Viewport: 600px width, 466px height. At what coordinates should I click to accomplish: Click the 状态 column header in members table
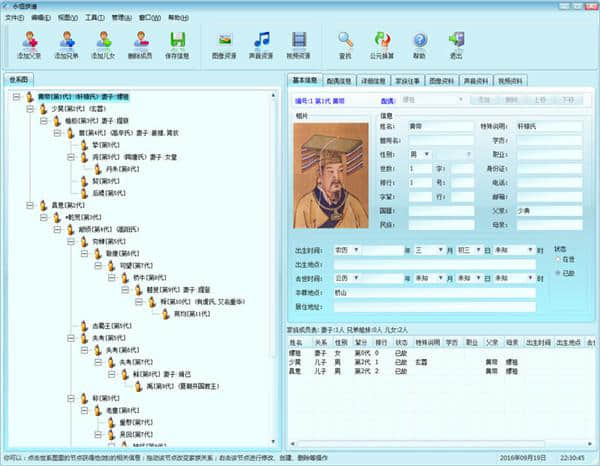[401, 342]
